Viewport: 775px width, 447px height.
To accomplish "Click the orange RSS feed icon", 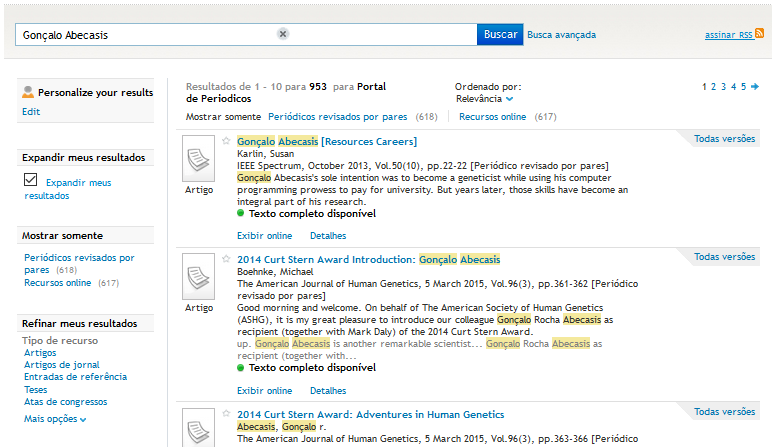I will coord(760,33).
